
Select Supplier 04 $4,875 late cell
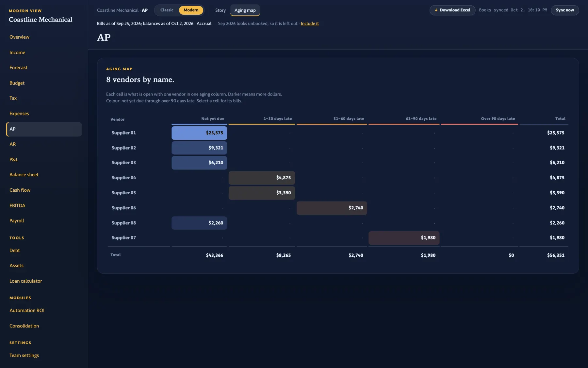262,178
